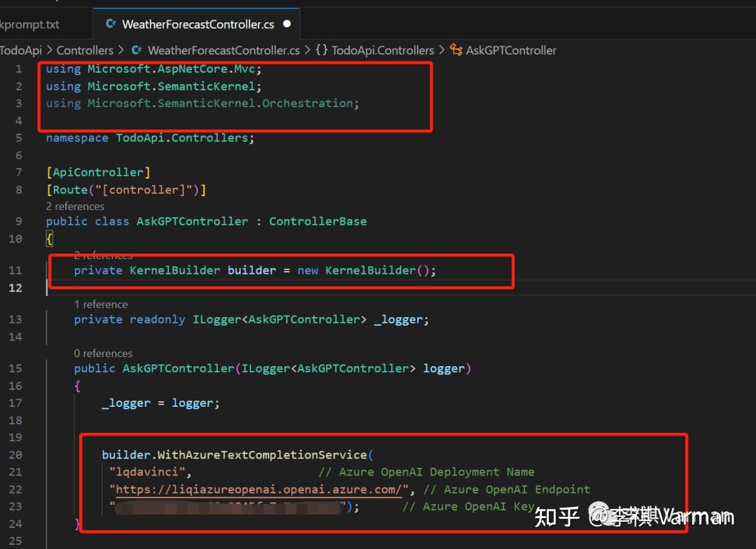Open the '0 references' CodeLens above the constructor
This screenshot has width=756, height=549.
click(103, 354)
